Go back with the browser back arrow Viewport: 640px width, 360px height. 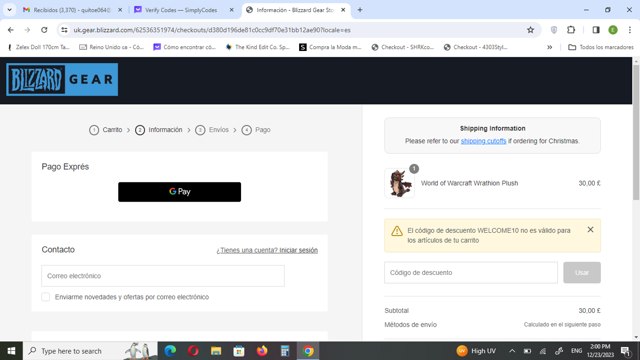coord(11,30)
